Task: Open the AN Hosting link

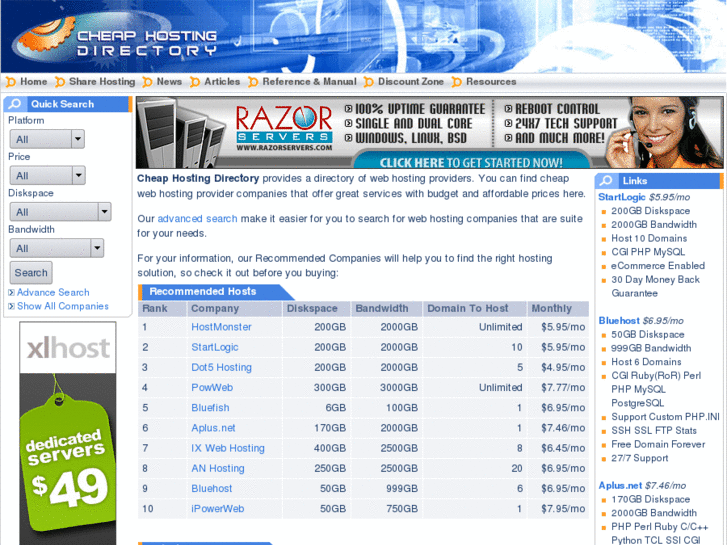Action: (x=218, y=468)
